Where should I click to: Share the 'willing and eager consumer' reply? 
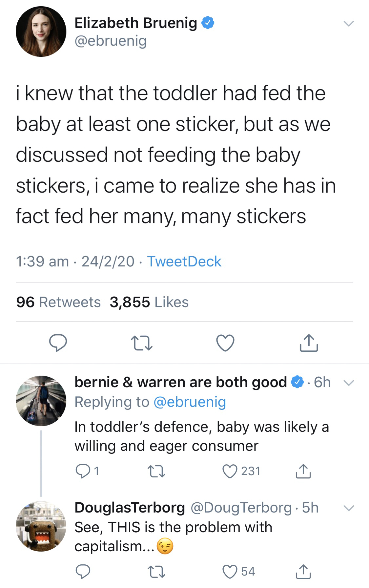(x=303, y=471)
